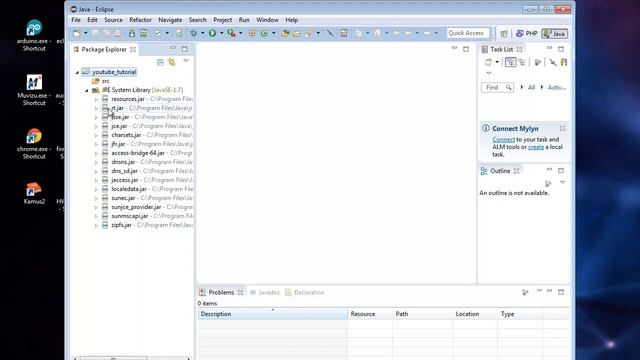
Task: Open the Window menu
Action: [267, 20]
